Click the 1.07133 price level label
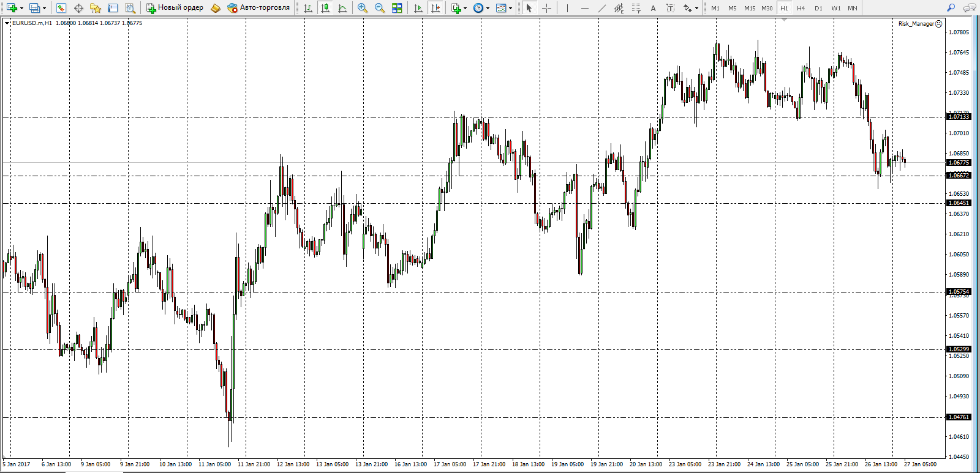 959,117
